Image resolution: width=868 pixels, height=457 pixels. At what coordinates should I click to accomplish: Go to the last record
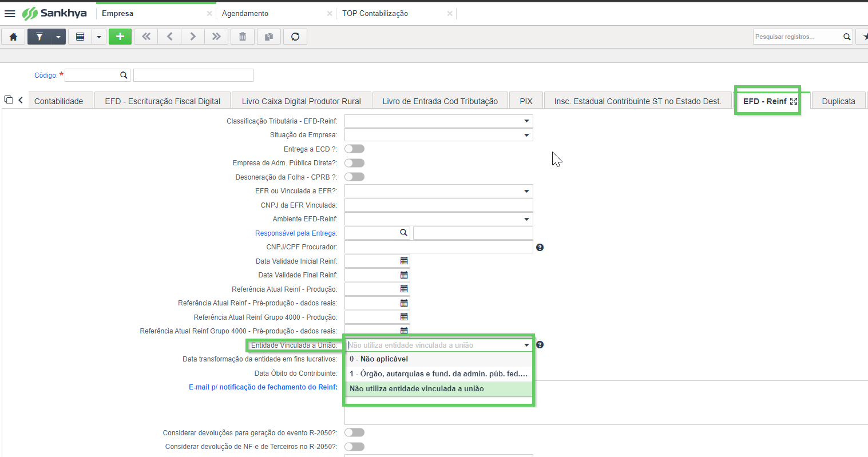[216, 37]
